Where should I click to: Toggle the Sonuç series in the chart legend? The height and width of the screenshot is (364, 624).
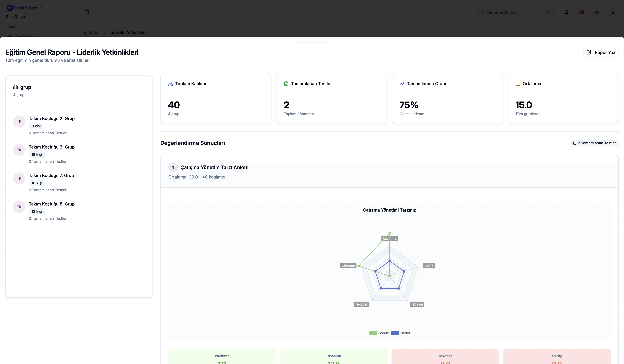[x=379, y=333]
